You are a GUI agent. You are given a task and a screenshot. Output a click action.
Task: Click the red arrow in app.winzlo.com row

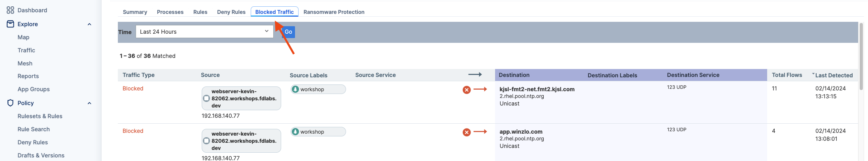tap(480, 132)
